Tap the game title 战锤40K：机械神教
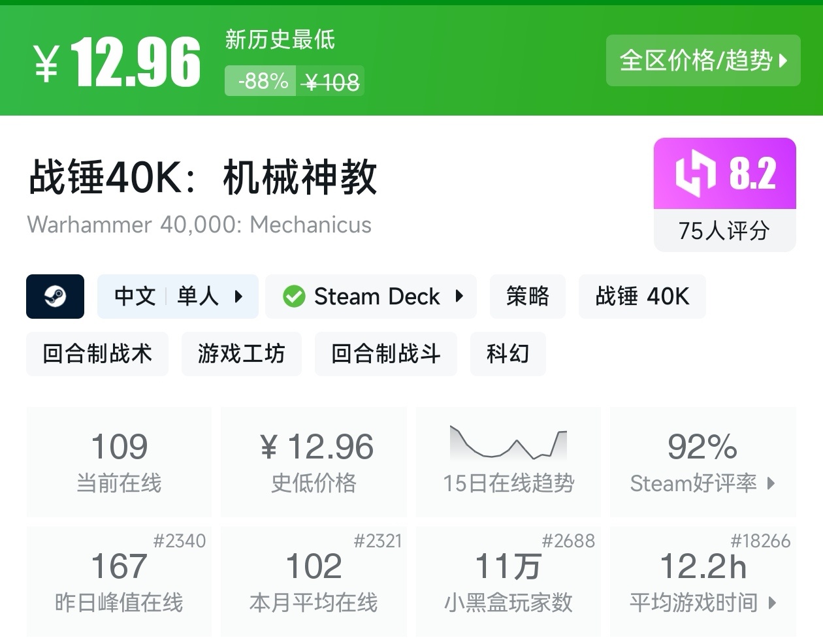823x644 pixels. 203,177
